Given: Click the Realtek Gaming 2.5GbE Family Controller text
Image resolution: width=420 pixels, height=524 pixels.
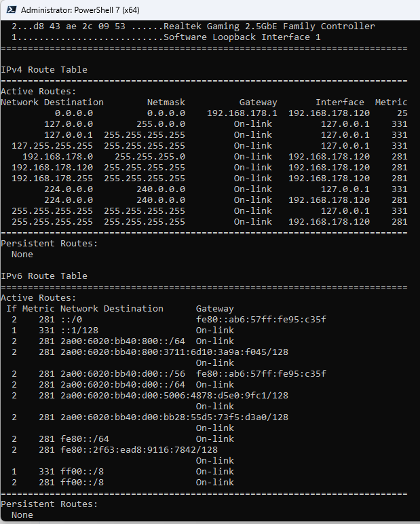Looking at the screenshot, I should (x=269, y=26).
